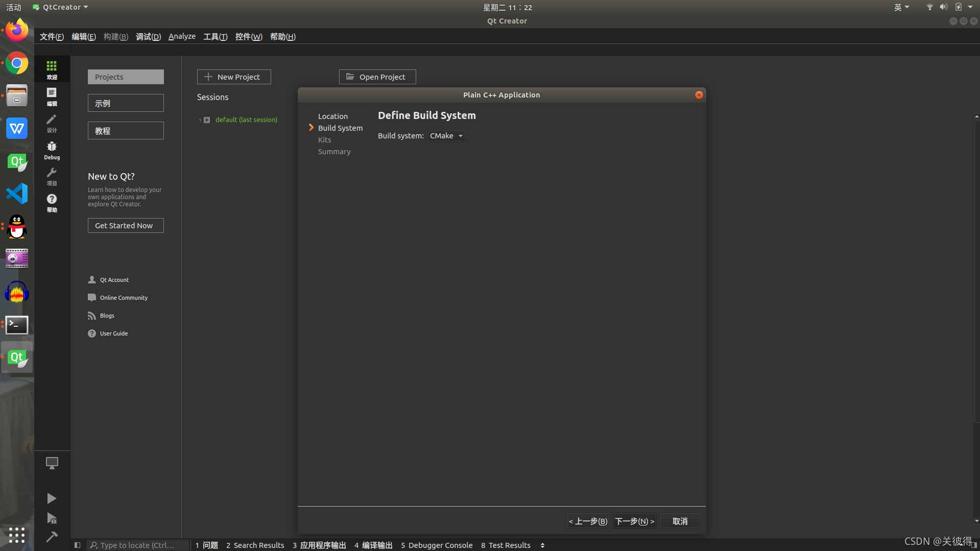Select the Projects tab on Welcome page
The image size is (980, 551).
[x=126, y=77]
